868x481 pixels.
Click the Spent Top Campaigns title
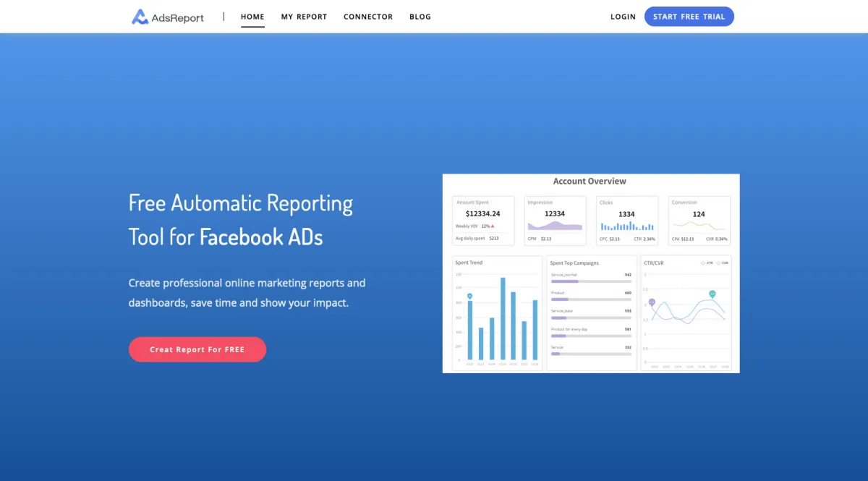(574, 263)
